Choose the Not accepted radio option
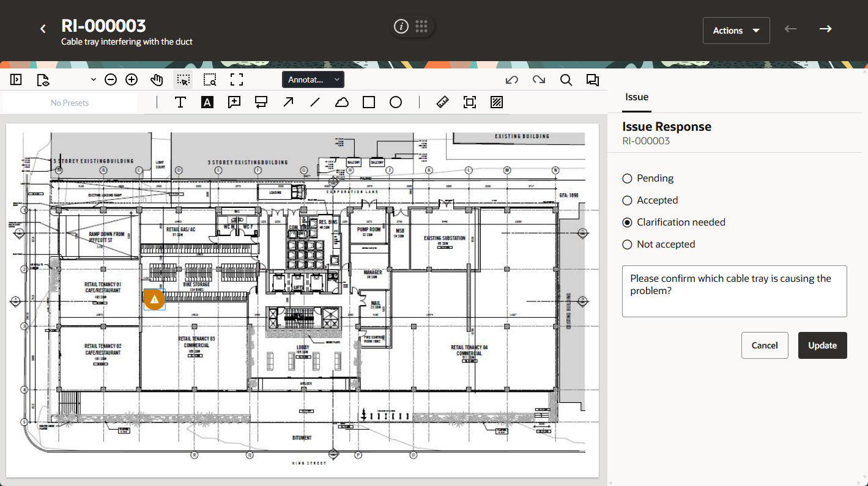Screen dimensions: 868x486 click(627, 245)
